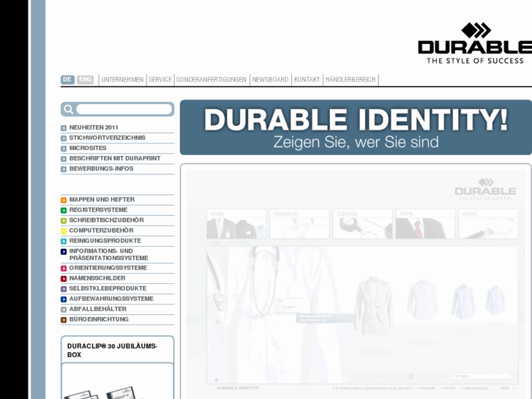Click the Duraclip box product image

coord(100,392)
